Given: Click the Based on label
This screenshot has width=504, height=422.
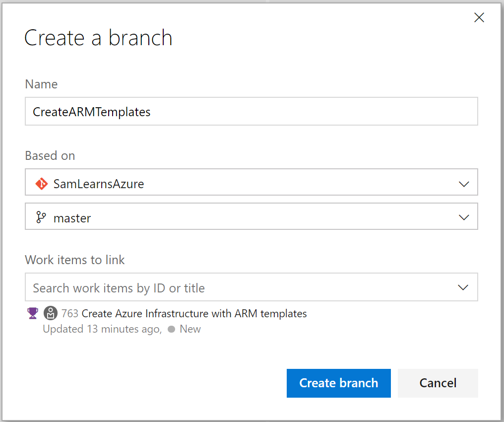Looking at the screenshot, I should point(50,155).
